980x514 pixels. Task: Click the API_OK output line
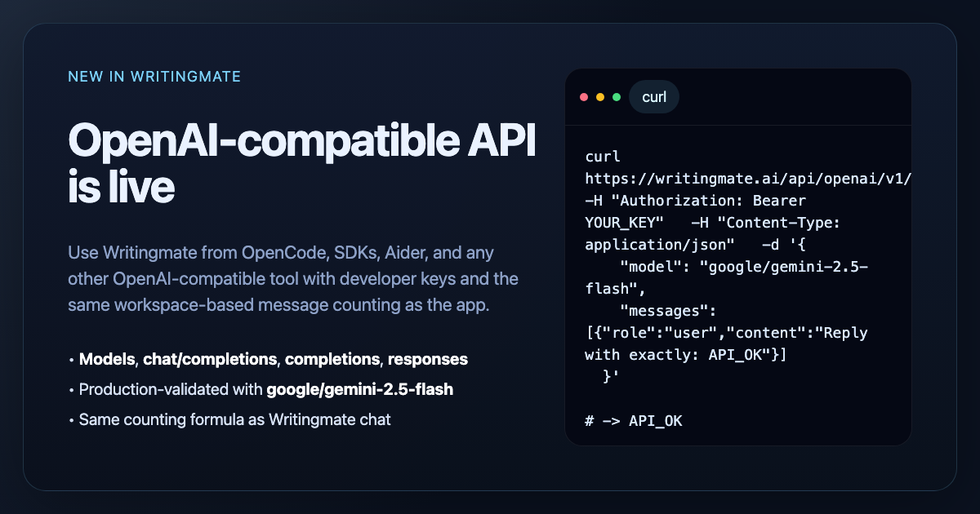point(633,421)
